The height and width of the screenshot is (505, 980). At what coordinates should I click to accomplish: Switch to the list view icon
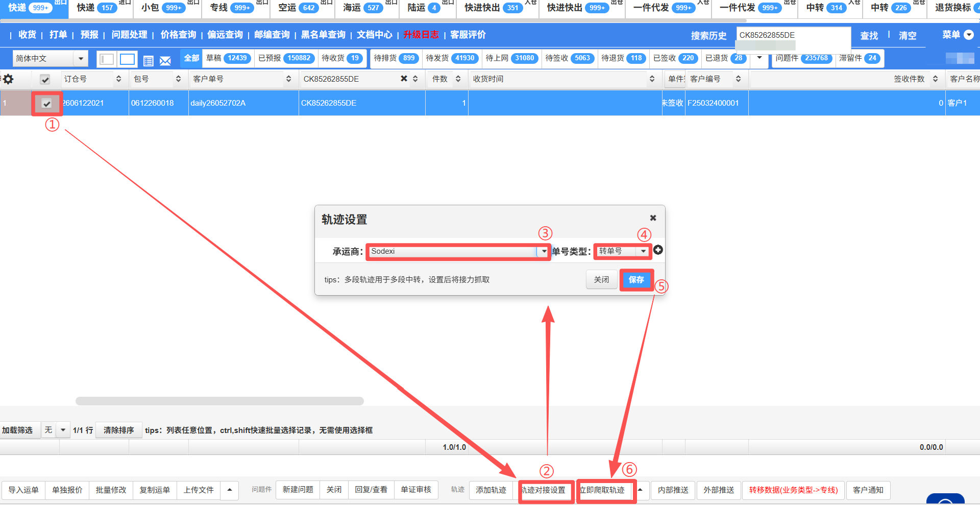point(149,61)
